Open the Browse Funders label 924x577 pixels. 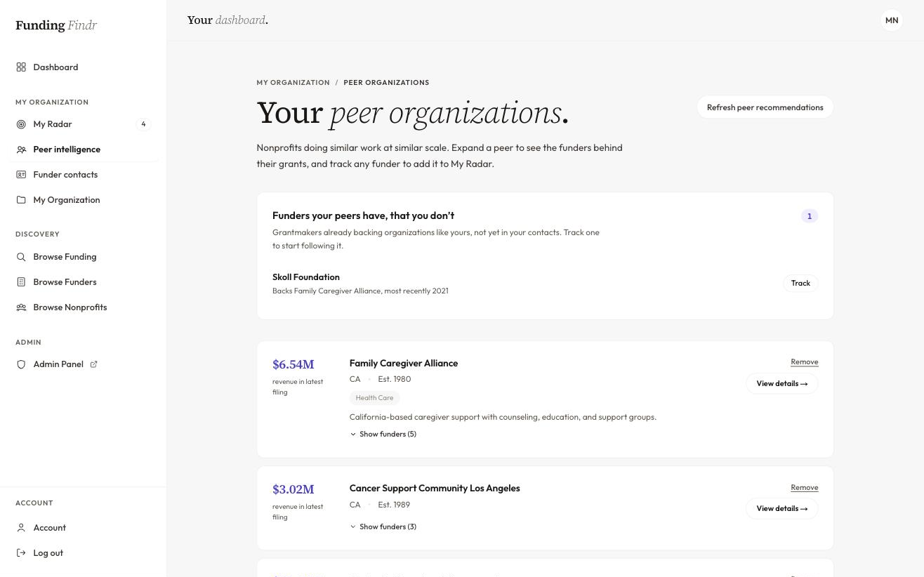click(x=65, y=282)
